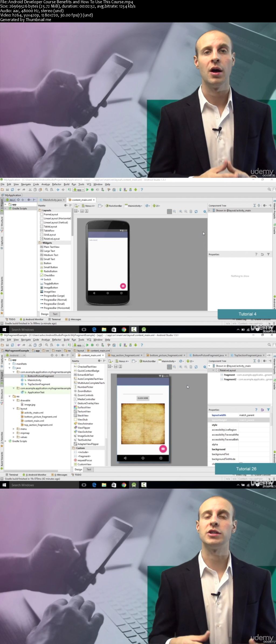Open API 23 dropdown in MyApplication editor
276x644 pixels.
click(156, 206)
